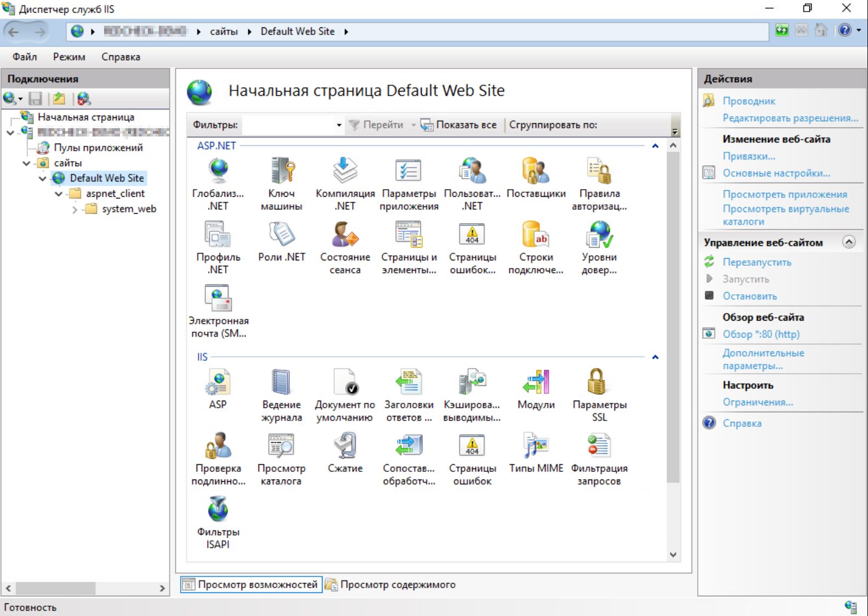
Task: Open Ведение журнала feature
Action: click(281, 395)
